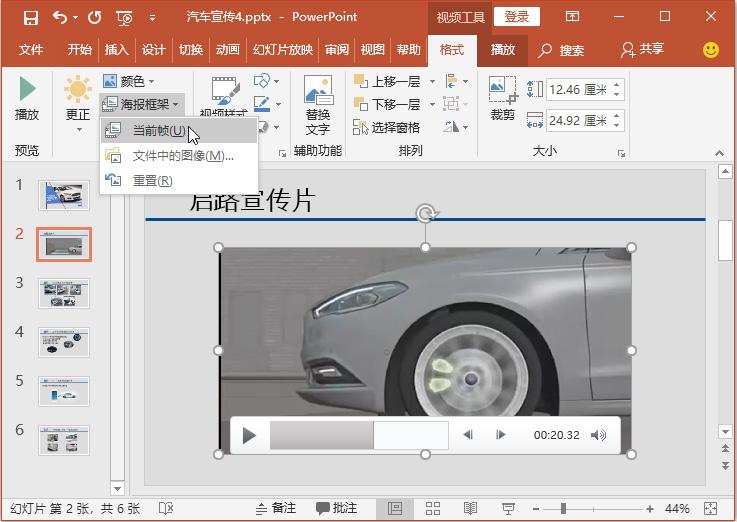
Task: Select slide 5 thumbnail
Action: [64, 391]
